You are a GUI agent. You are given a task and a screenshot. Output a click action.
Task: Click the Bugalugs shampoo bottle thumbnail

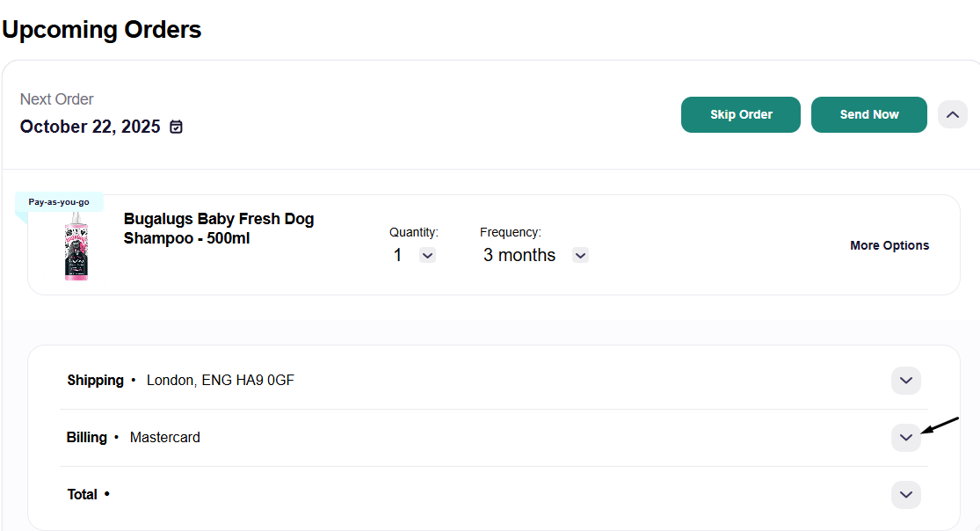point(76,246)
